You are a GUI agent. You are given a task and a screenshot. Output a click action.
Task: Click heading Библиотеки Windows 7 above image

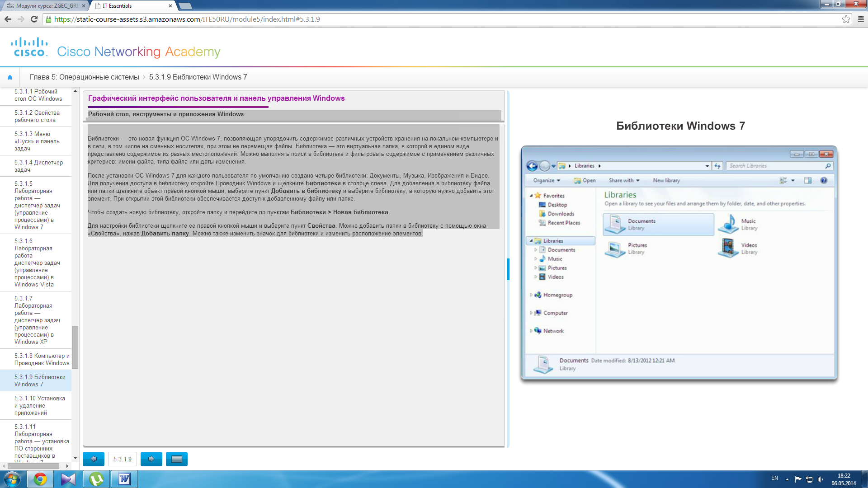click(x=680, y=126)
